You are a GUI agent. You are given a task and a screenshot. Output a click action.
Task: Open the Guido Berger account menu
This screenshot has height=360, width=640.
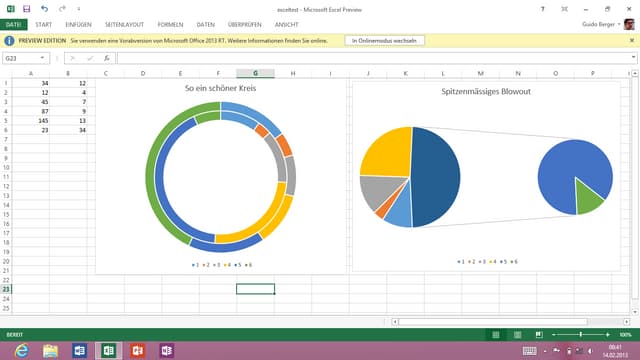coord(601,24)
